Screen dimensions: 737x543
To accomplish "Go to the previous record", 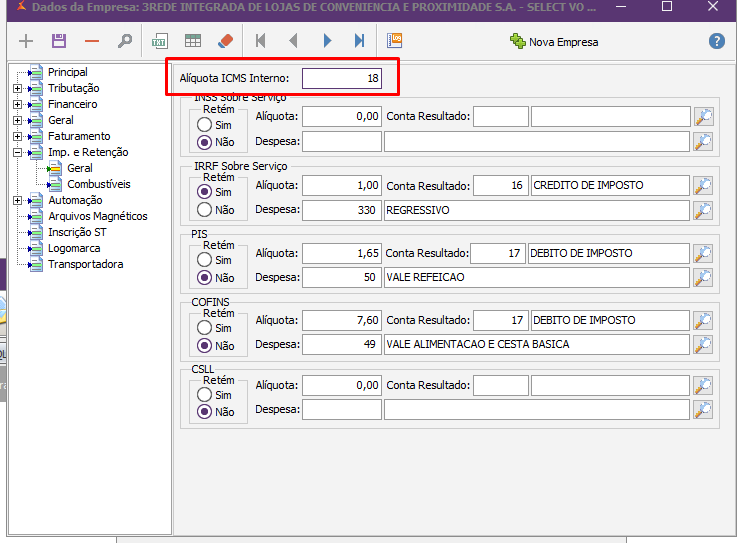I will [x=293, y=41].
